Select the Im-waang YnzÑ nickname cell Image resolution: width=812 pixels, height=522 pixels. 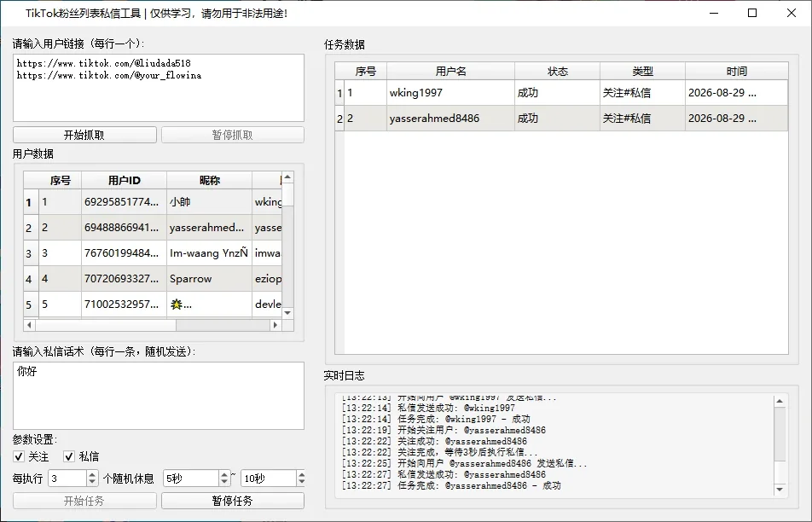209,252
